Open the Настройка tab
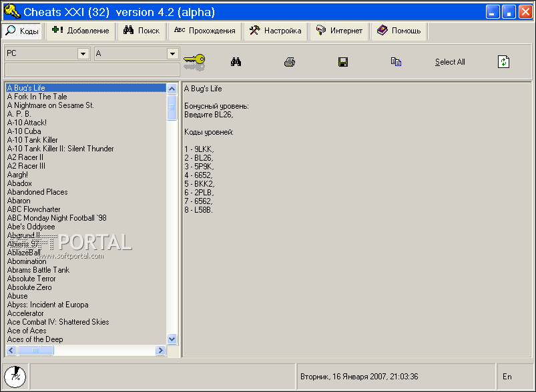 (275, 31)
